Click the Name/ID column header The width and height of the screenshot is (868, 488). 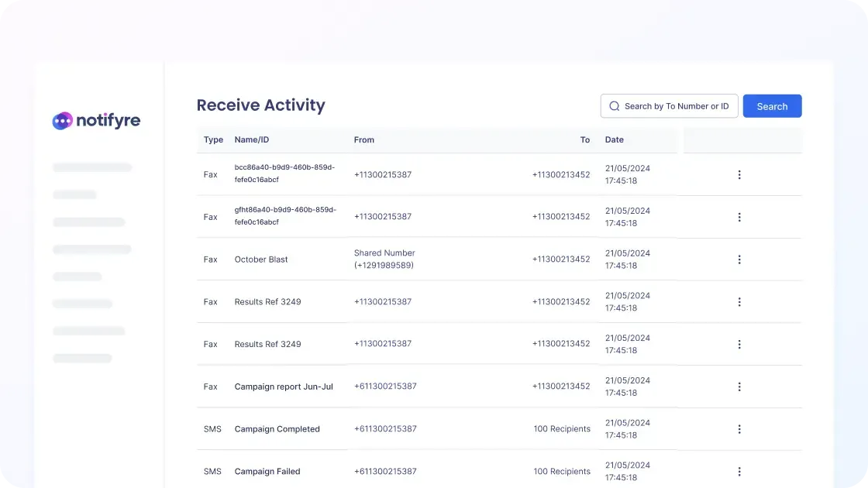[x=252, y=140]
